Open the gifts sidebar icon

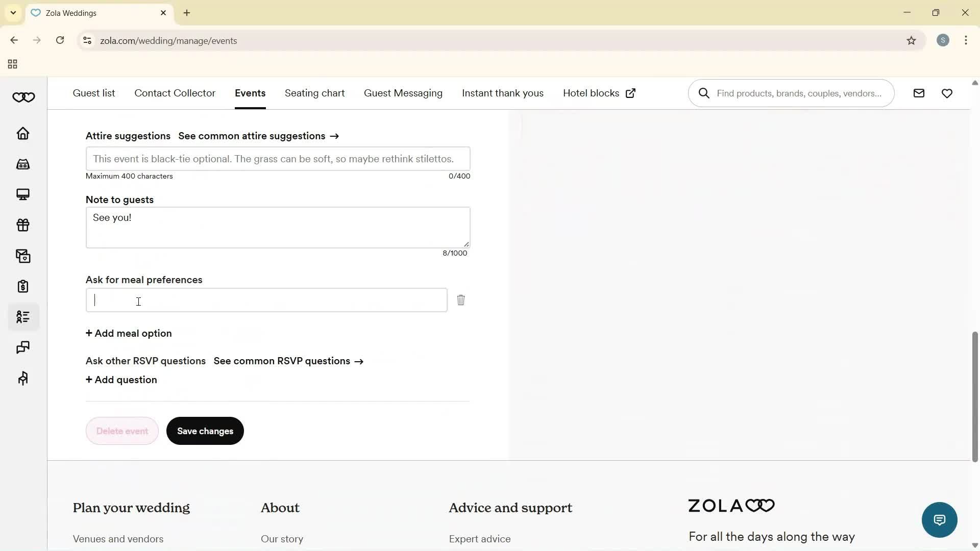click(23, 225)
